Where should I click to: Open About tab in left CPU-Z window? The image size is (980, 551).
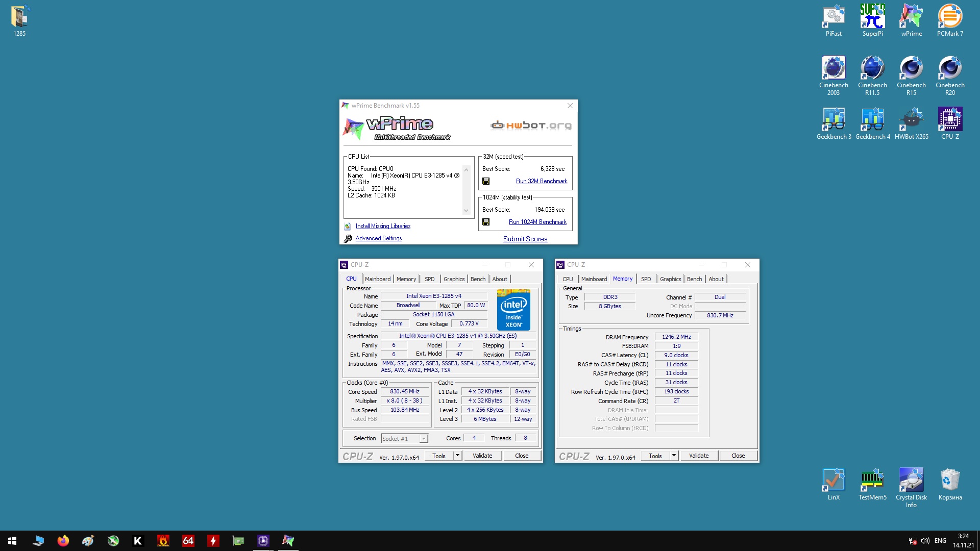(500, 279)
